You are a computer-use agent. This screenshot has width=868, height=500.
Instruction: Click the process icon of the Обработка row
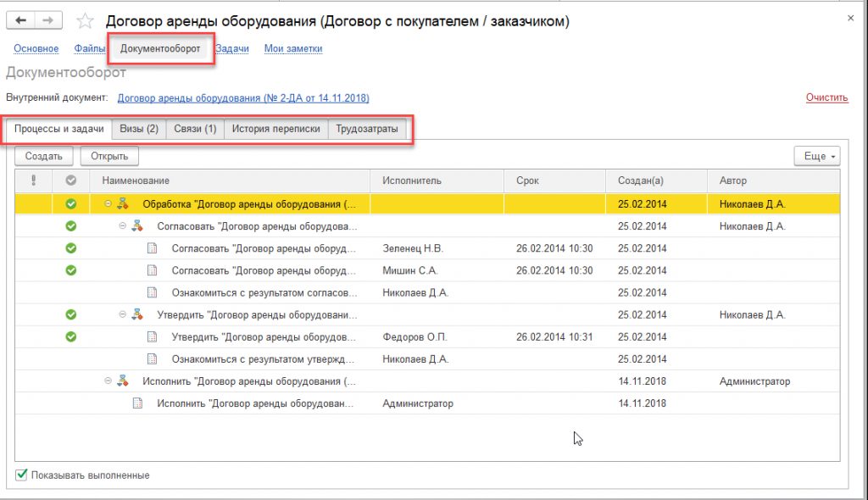click(x=123, y=203)
